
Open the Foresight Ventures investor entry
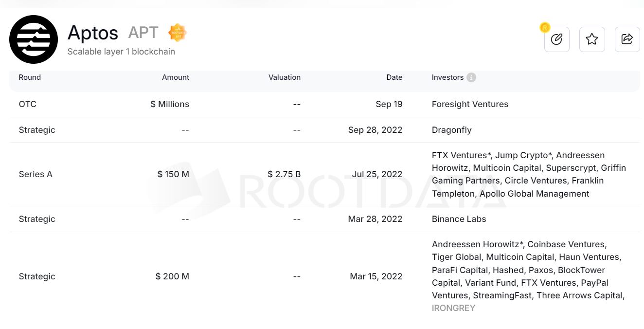tap(469, 104)
